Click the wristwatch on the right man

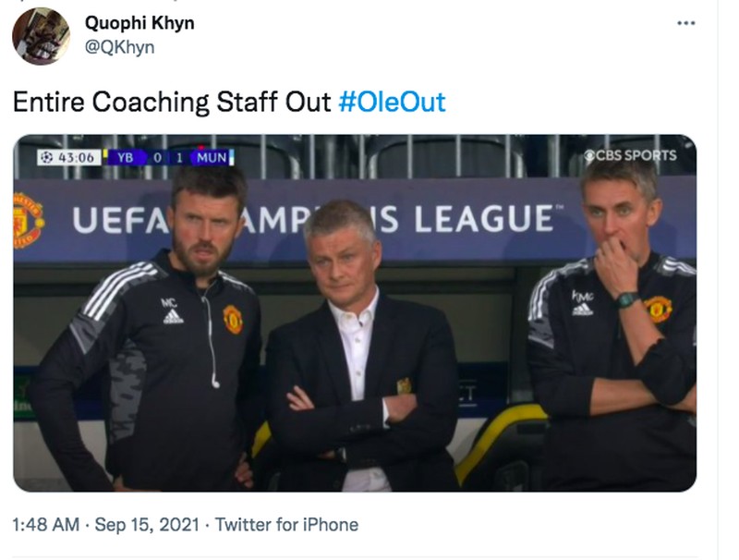click(x=627, y=299)
